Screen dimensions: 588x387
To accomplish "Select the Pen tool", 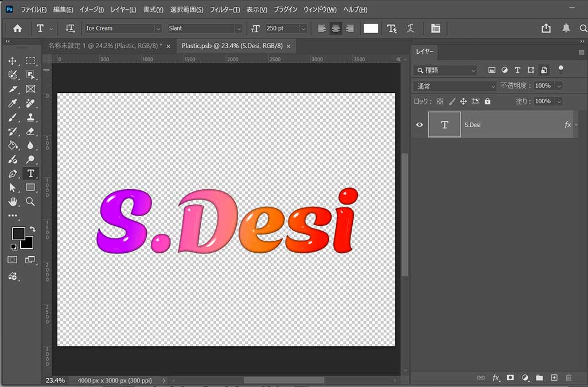I will [13, 173].
